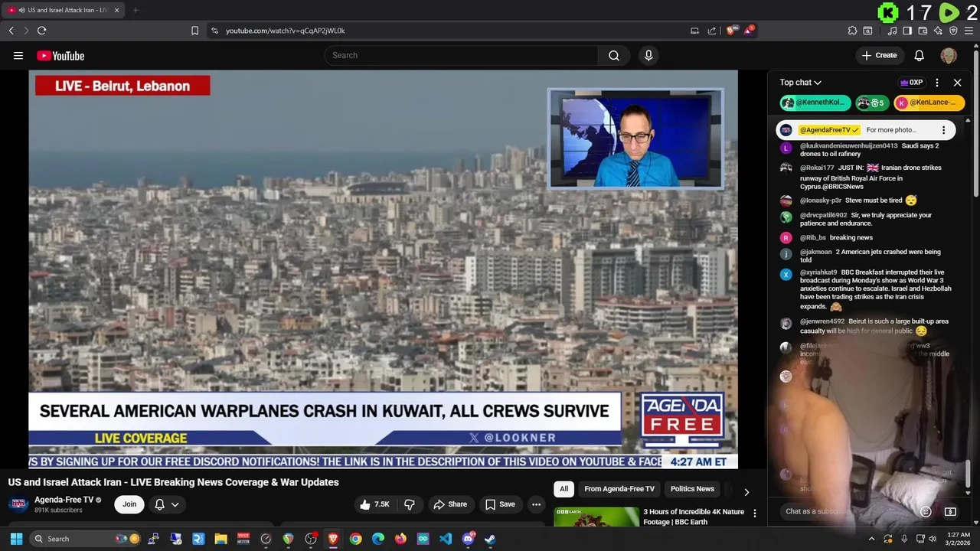The height and width of the screenshot is (551, 980).
Task: Share this page via address bar icon
Action: coord(712,31)
